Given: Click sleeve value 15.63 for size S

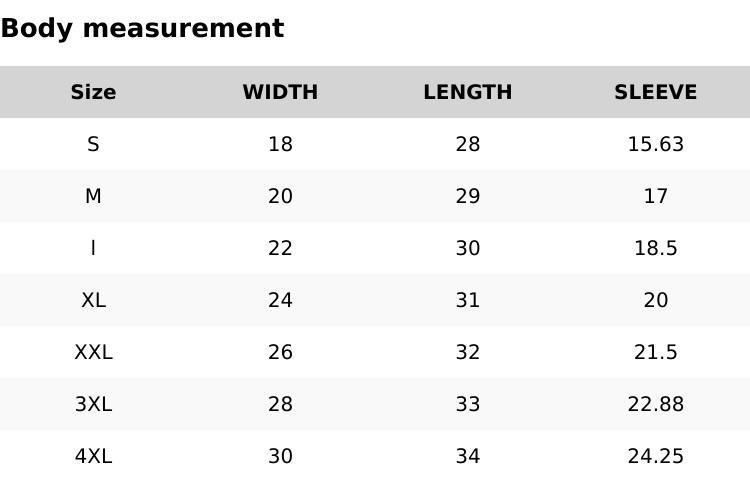Looking at the screenshot, I should [655, 144].
